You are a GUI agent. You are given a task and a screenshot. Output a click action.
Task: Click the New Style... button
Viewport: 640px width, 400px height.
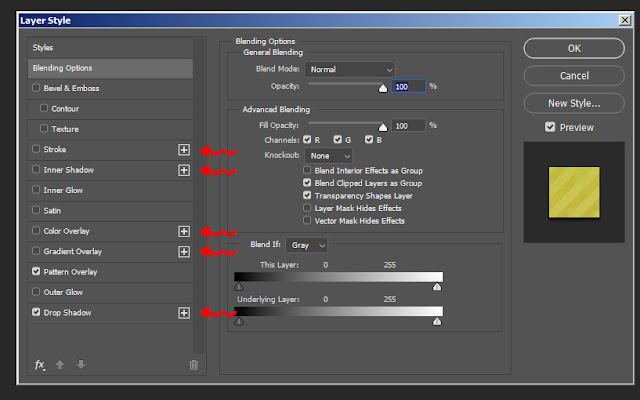tap(574, 103)
